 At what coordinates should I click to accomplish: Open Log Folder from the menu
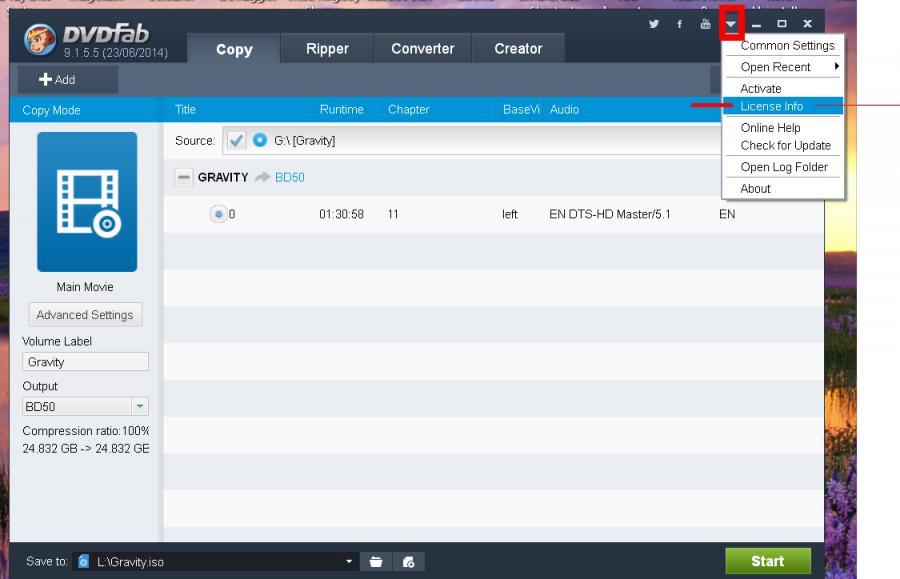[x=783, y=167]
